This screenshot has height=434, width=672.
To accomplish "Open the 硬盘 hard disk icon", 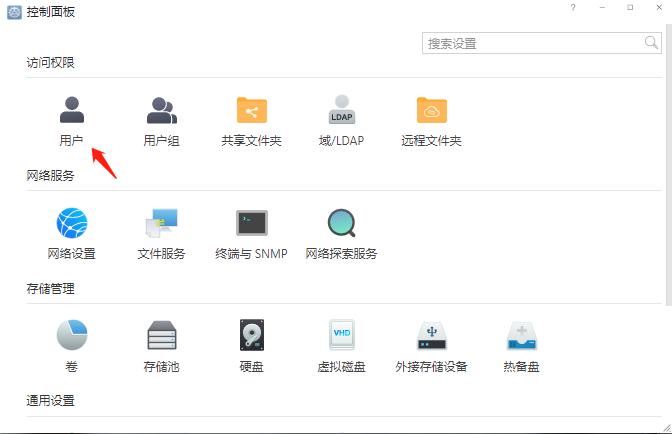I will point(251,336).
